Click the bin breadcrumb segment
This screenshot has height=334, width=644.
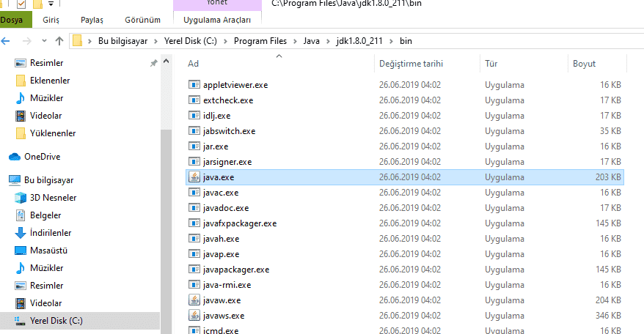click(406, 41)
